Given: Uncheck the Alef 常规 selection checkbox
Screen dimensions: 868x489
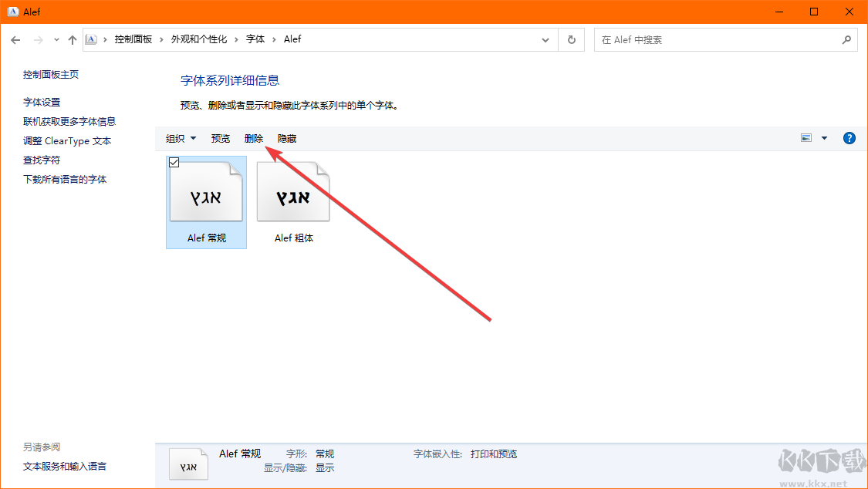Looking at the screenshot, I should point(174,162).
